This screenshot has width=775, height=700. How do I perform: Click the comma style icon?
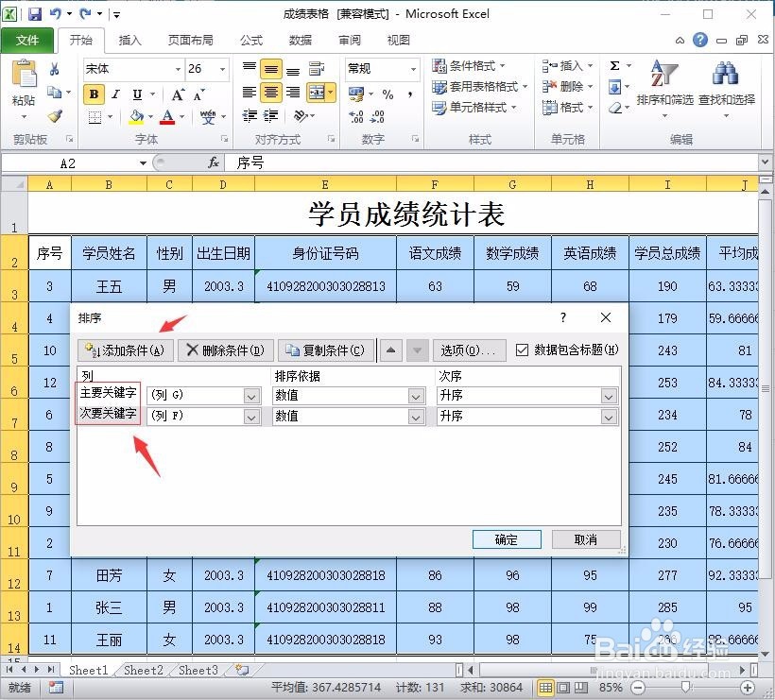click(410, 94)
